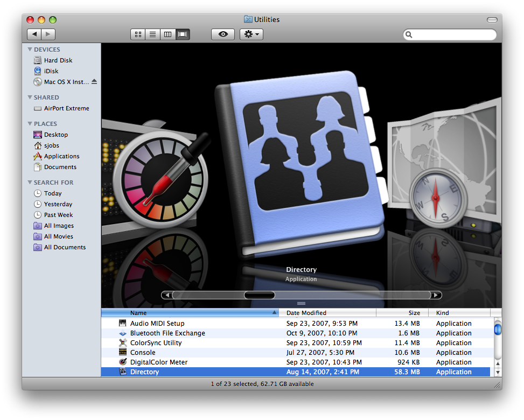Click Cover Flow scroll right arrow
This screenshot has height=420, width=524.
point(436,295)
